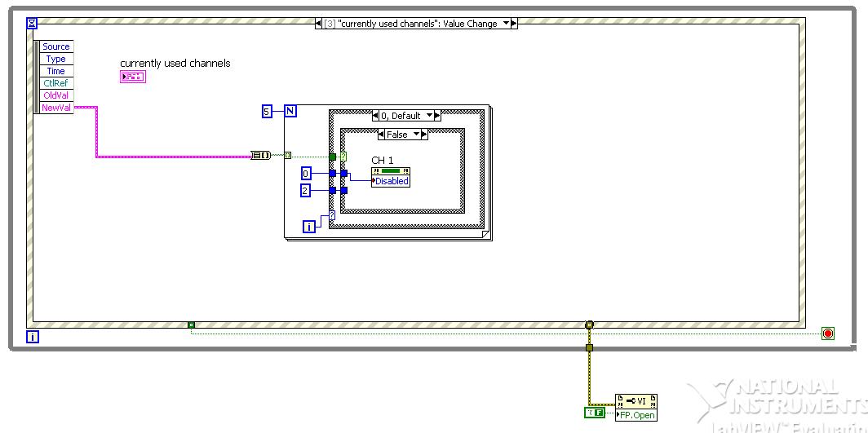Viewport: 868px width, 433px height.
Task: Click the CH 1 label
Action: coord(383,161)
